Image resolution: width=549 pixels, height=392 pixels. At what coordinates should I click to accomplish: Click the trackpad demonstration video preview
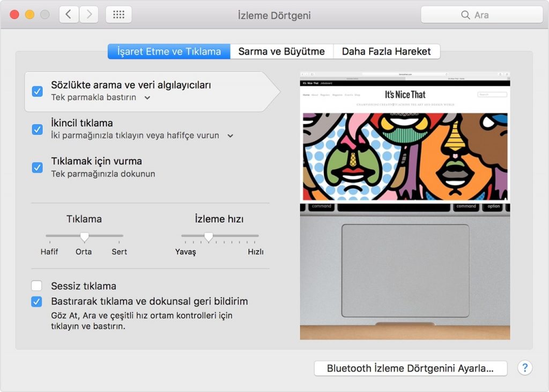click(406, 204)
